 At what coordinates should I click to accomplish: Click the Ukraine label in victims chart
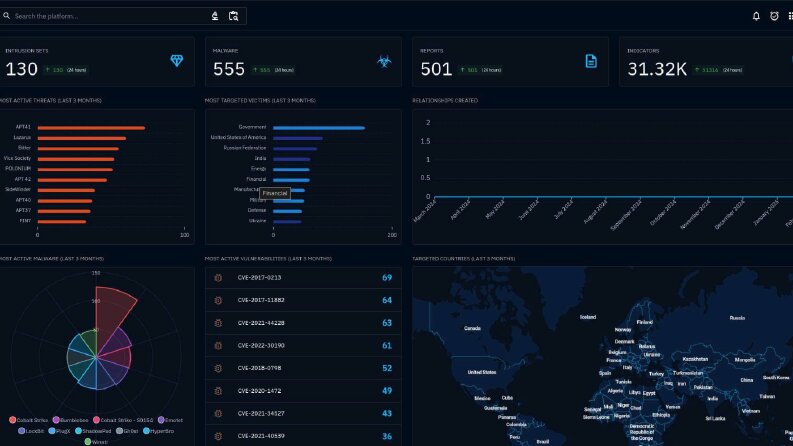(x=257, y=221)
